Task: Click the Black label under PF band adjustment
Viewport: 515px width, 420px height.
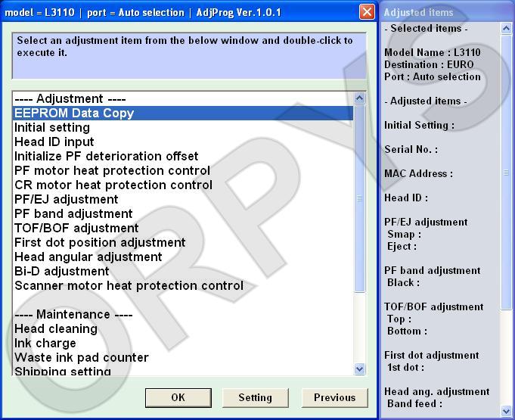Action: (403, 282)
